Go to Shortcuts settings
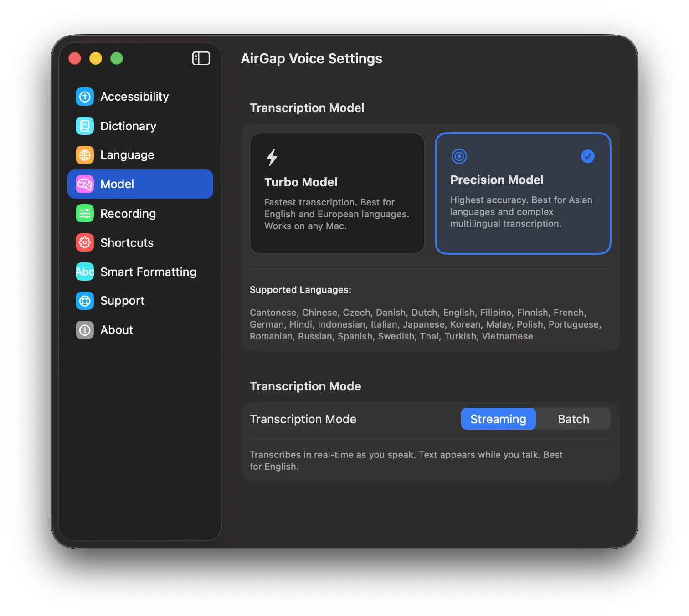This screenshot has width=689, height=616. 140,242
